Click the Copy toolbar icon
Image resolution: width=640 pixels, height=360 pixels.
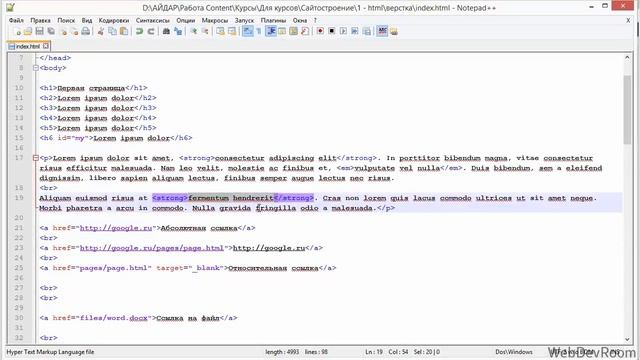[x=112, y=31]
